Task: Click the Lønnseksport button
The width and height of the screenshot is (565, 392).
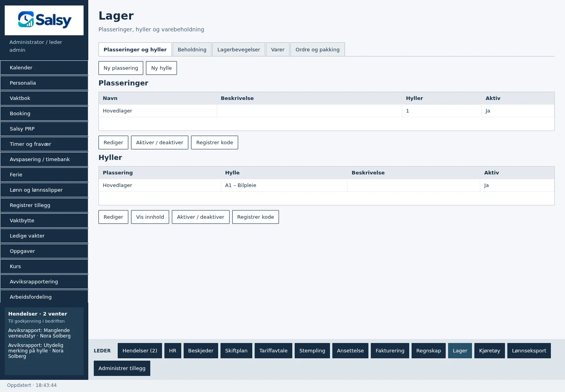Action: [x=529, y=350]
